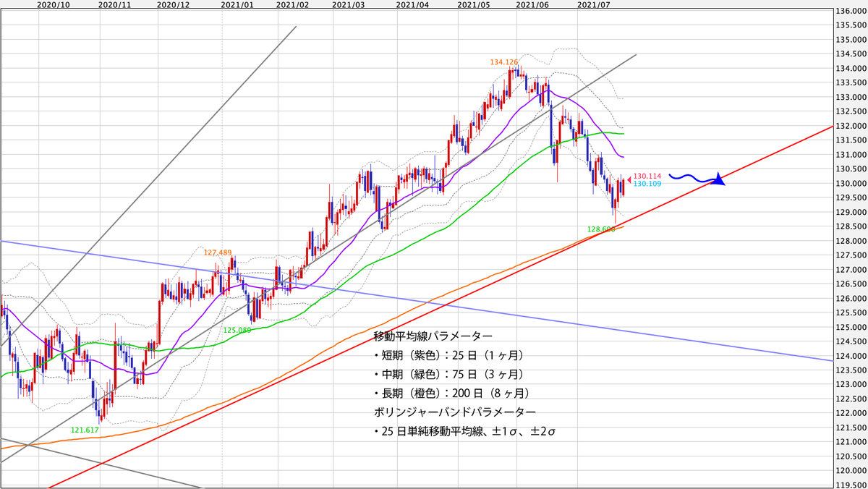This screenshot has height=489, width=868.
Task: Click the 移動平均線パラメーター heading text
Action: click(433, 336)
